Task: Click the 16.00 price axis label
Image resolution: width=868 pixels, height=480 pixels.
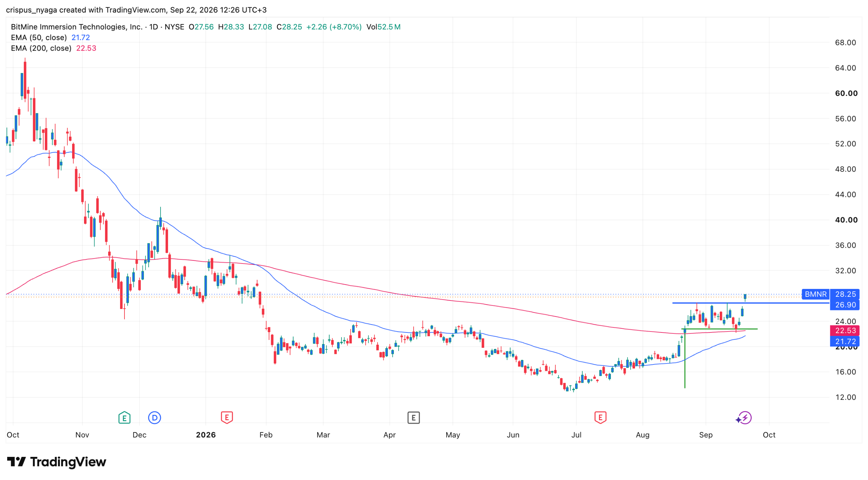Action: tap(845, 372)
